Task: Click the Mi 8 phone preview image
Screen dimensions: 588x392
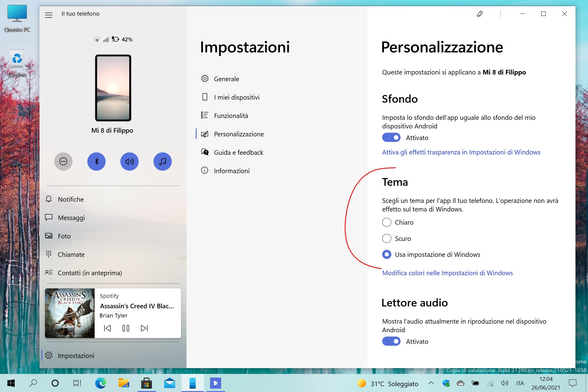Action: (x=113, y=88)
